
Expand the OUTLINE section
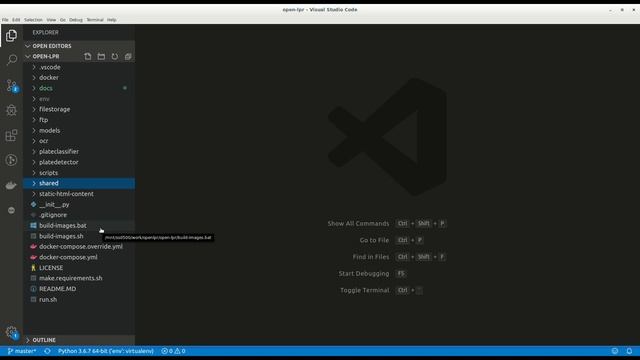coord(79,340)
